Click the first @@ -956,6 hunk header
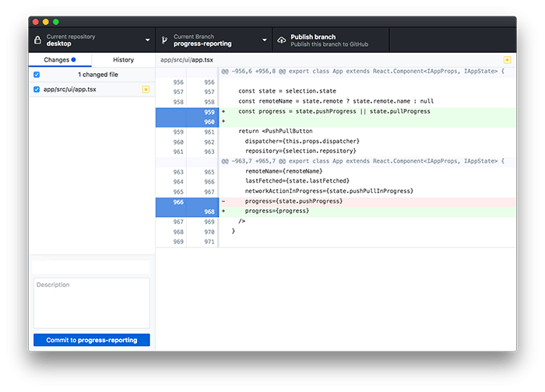This screenshot has width=545, height=392. coord(362,71)
